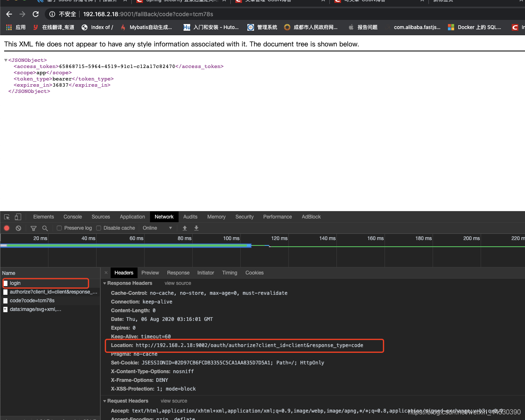
Task: Collapse the Response Headers section
Action: [x=104, y=283]
